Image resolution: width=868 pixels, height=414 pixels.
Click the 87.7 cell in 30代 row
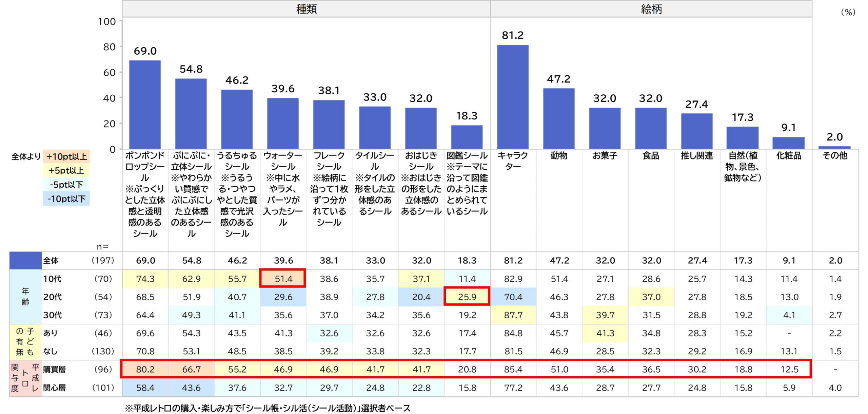point(513,315)
